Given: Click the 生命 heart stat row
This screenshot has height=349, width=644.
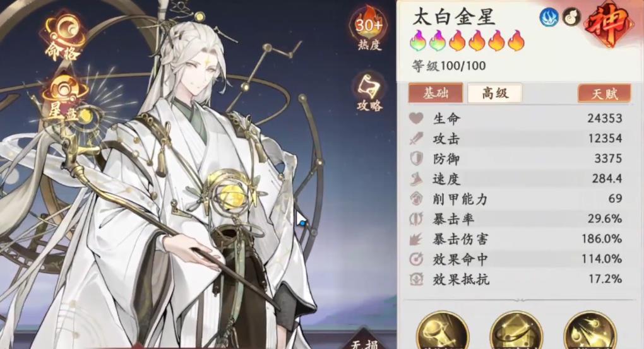Looking at the screenshot, I should [516, 119].
